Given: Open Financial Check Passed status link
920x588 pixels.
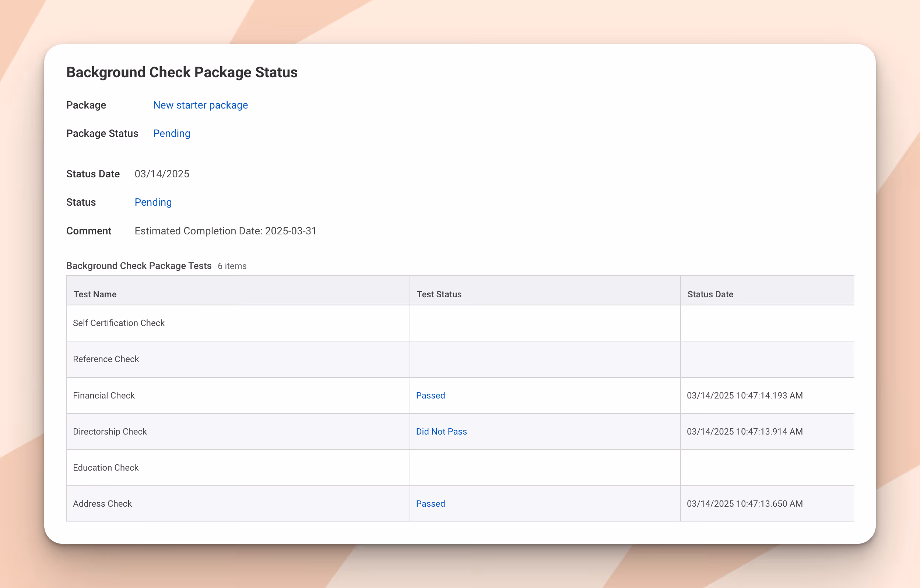Looking at the screenshot, I should (430, 395).
